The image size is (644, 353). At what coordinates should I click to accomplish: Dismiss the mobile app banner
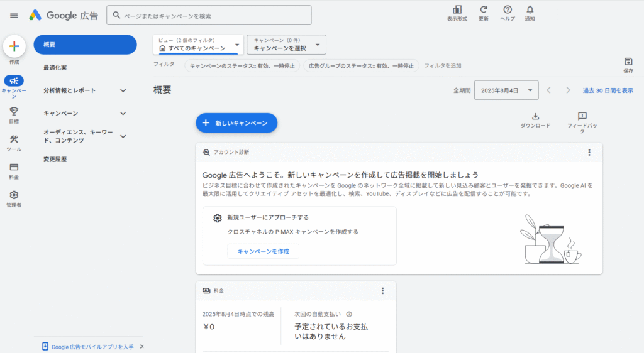[x=142, y=347]
